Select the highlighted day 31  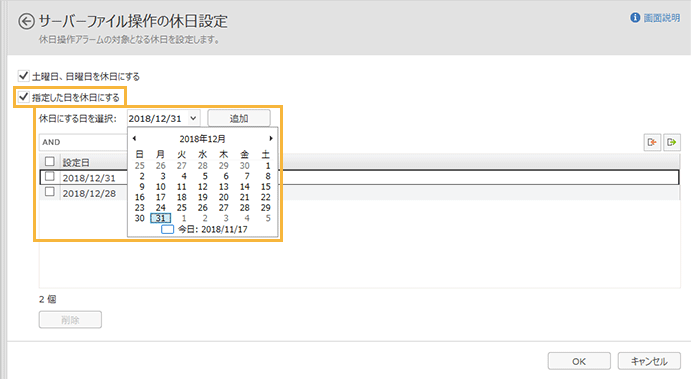coord(161,218)
